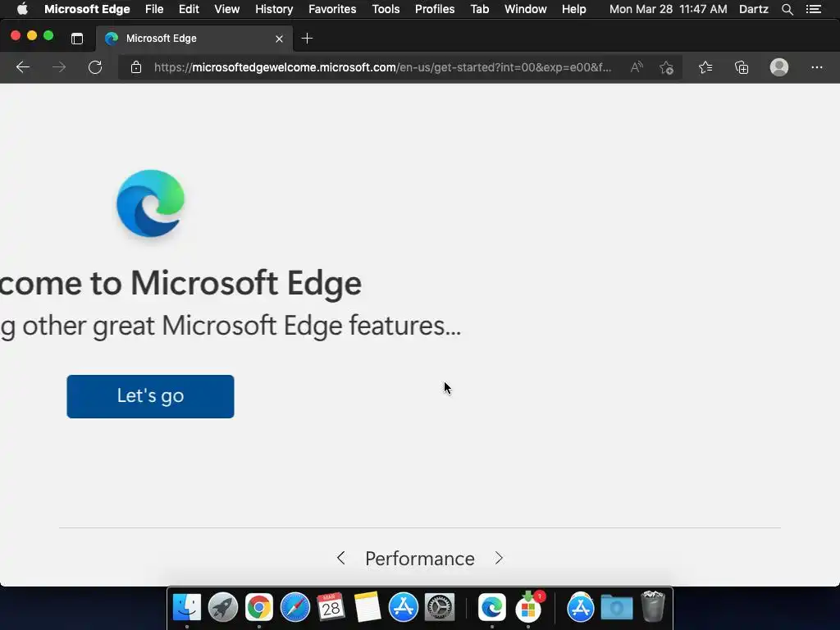The height and width of the screenshot is (630, 840).
Task: Open the tab actions menu icon
Action: (77, 39)
